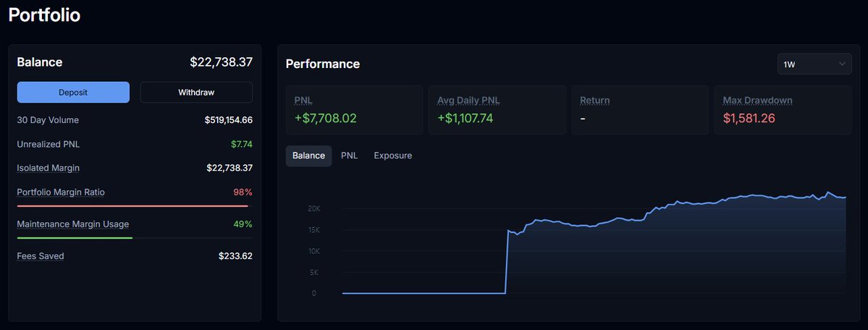Screen dimensions: 868x330
Task: Click the red Portfolio Margin Ratio bar
Action: pyautogui.click(x=132, y=206)
